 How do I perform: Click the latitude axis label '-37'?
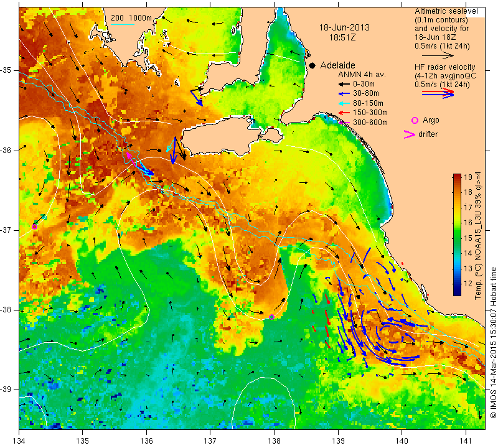click(x=6, y=230)
